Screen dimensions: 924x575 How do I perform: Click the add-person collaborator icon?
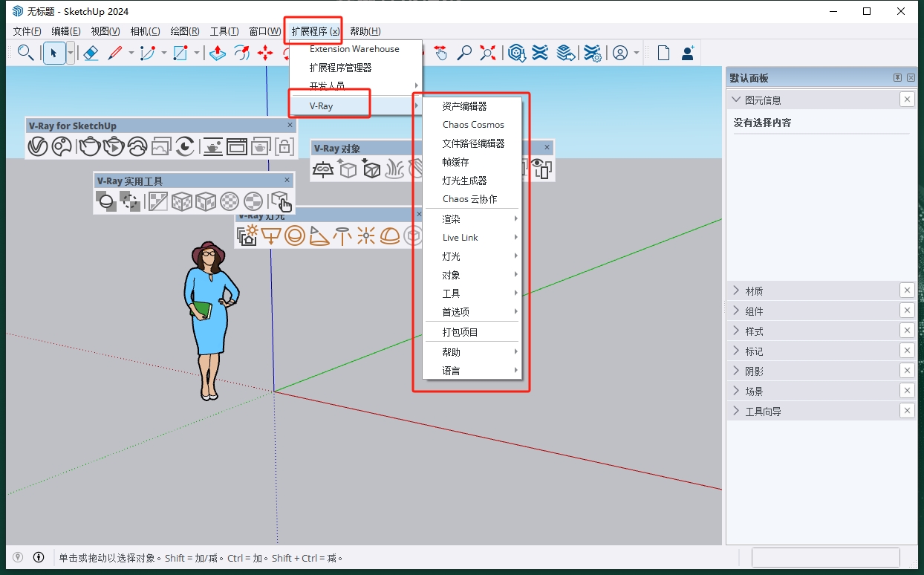pos(687,53)
